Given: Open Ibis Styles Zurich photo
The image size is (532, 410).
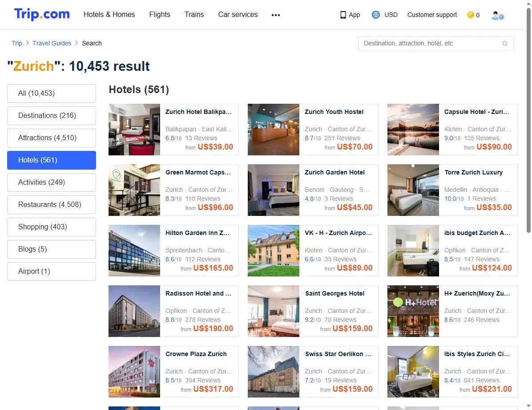Looking at the screenshot, I should click(x=413, y=372).
